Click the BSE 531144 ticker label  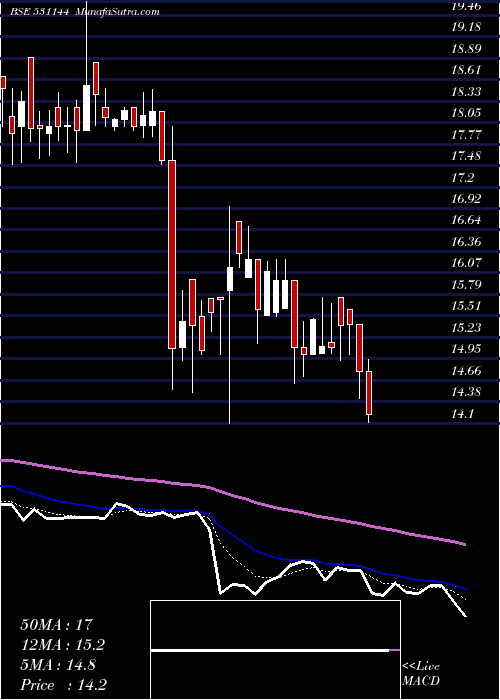click(40, 12)
